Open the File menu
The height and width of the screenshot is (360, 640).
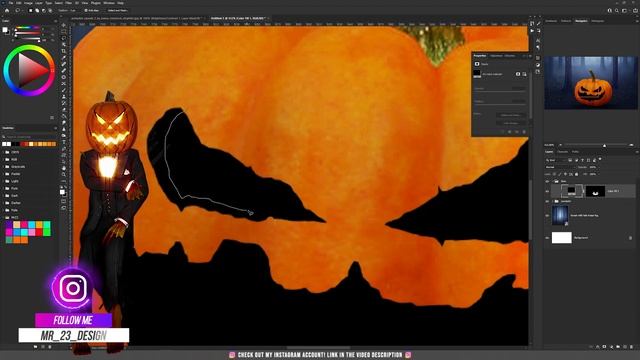tap(11, 3)
